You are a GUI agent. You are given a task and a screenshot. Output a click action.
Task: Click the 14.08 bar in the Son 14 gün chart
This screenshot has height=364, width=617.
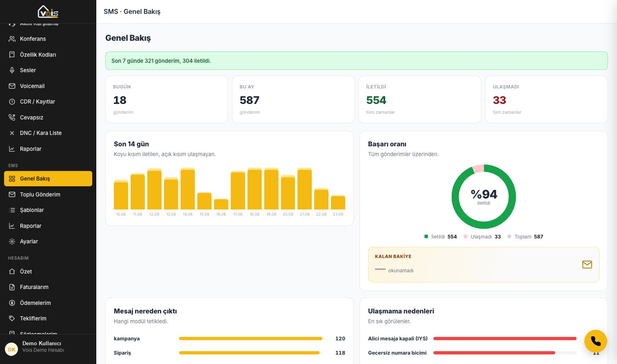tap(188, 189)
